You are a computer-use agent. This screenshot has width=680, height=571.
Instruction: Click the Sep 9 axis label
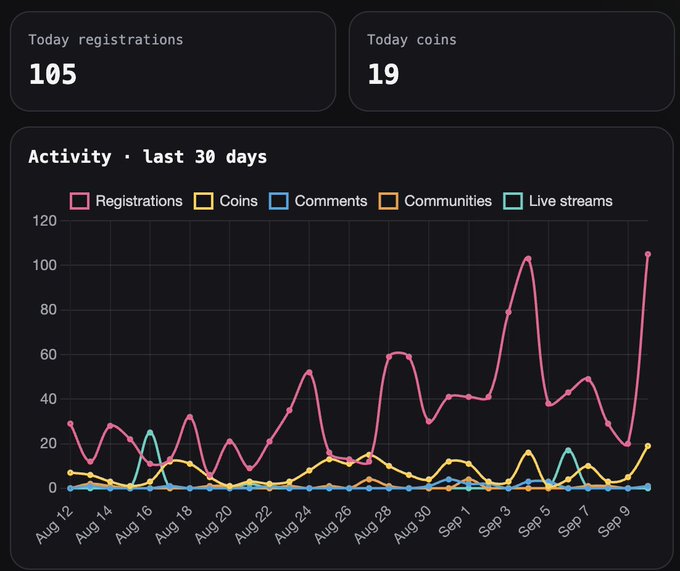pos(615,521)
